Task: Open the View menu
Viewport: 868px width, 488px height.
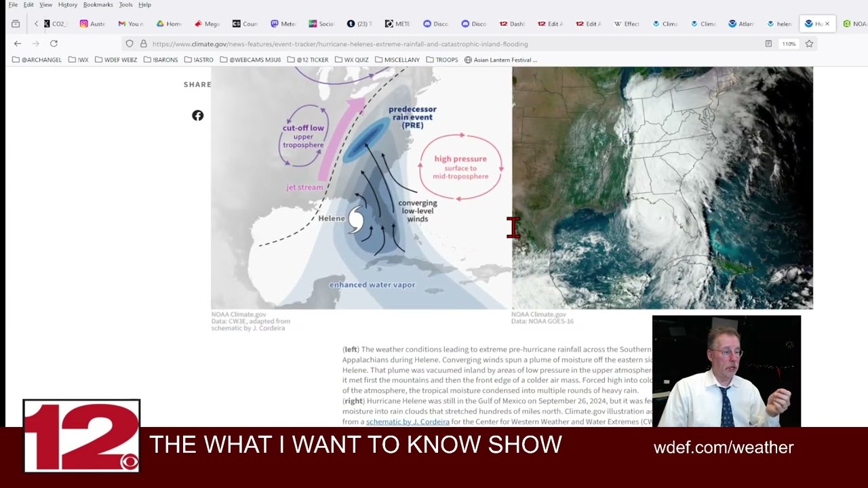Action: coord(45,5)
